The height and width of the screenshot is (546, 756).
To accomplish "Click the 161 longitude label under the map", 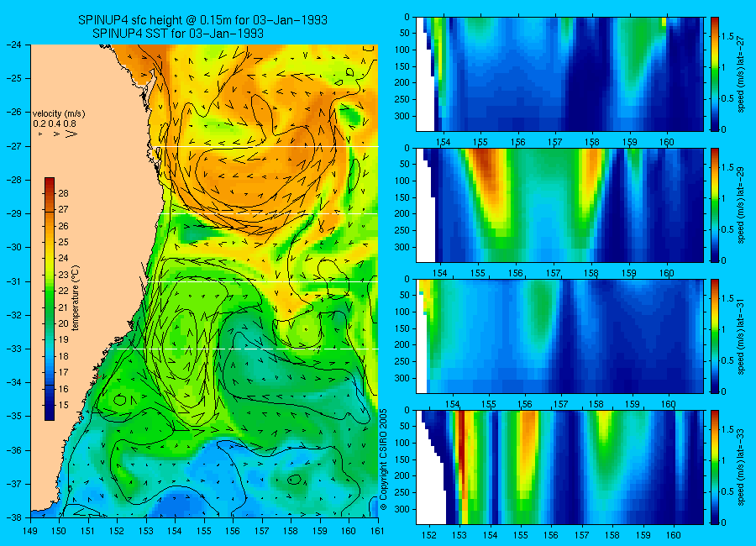I will click(377, 531).
